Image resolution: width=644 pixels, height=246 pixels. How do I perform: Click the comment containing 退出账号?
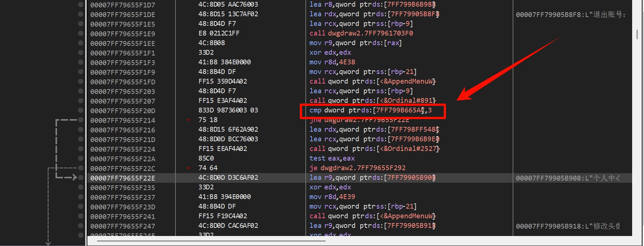coord(570,15)
